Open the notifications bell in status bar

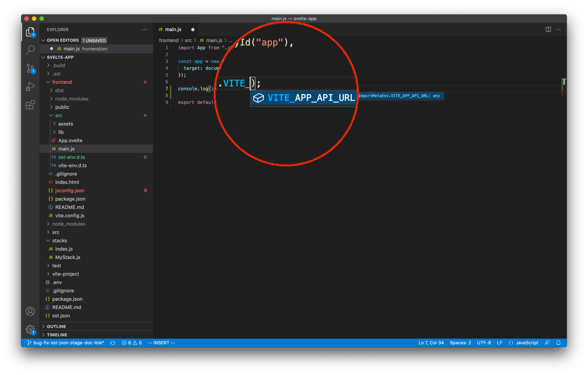point(558,343)
